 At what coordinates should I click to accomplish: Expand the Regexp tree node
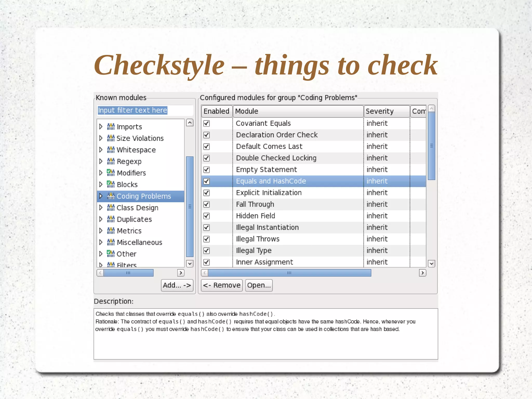pos(101,161)
